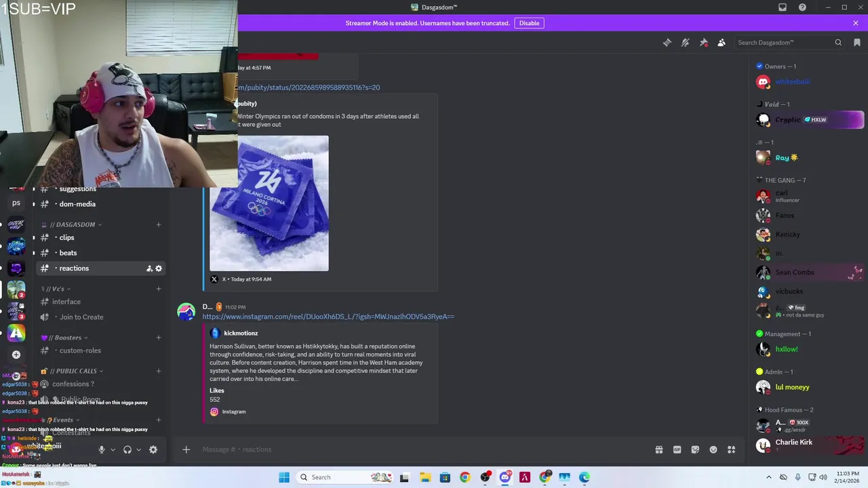The width and height of the screenshot is (868, 488).
Task: Open taskbar clock showing 11:03 PM
Action: pos(846,477)
